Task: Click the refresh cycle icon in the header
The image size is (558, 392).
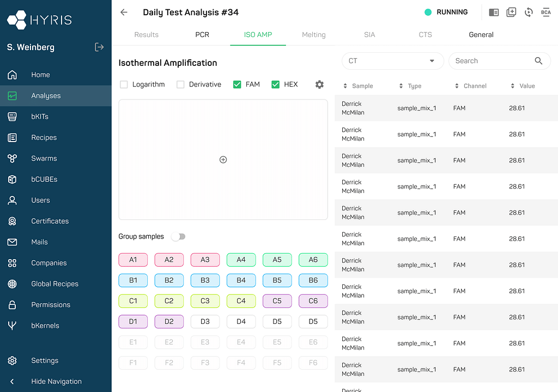Action: click(528, 13)
